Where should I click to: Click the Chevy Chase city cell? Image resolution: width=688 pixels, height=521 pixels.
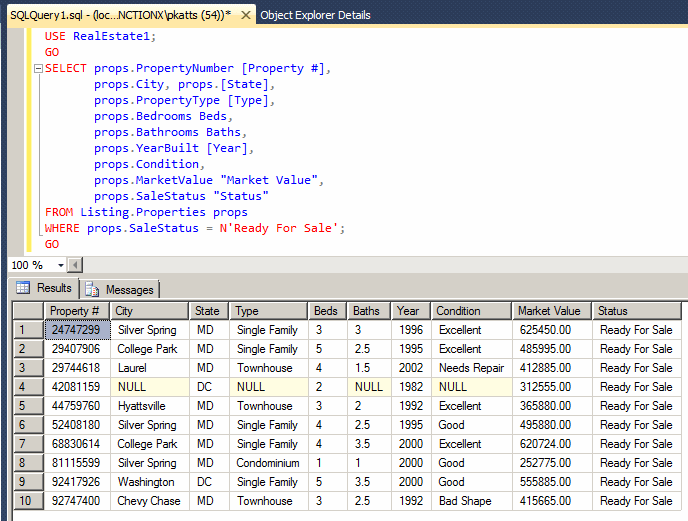pos(150,501)
